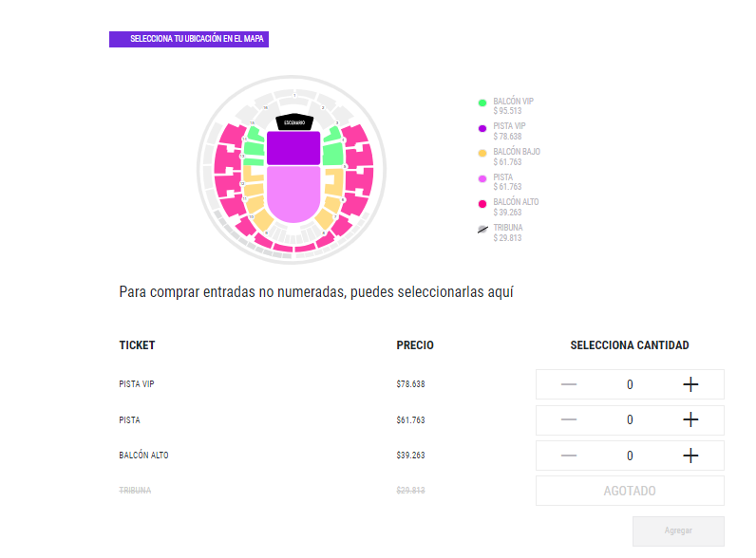The height and width of the screenshot is (558, 756).
Task: Decrease PISTA ticket quantity with minus
Action: tap(569, 419)
